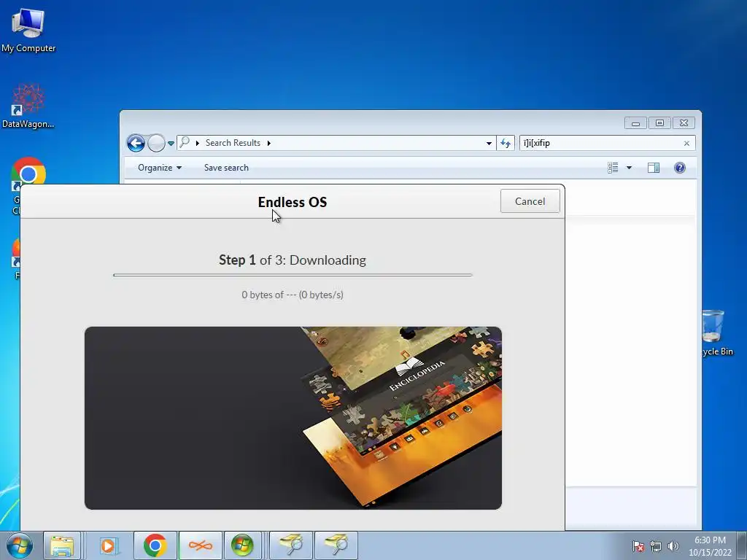Screen dimensions: 747x560
Task: Click the Step 1 of 3: Downloading label
Action: 293,260
